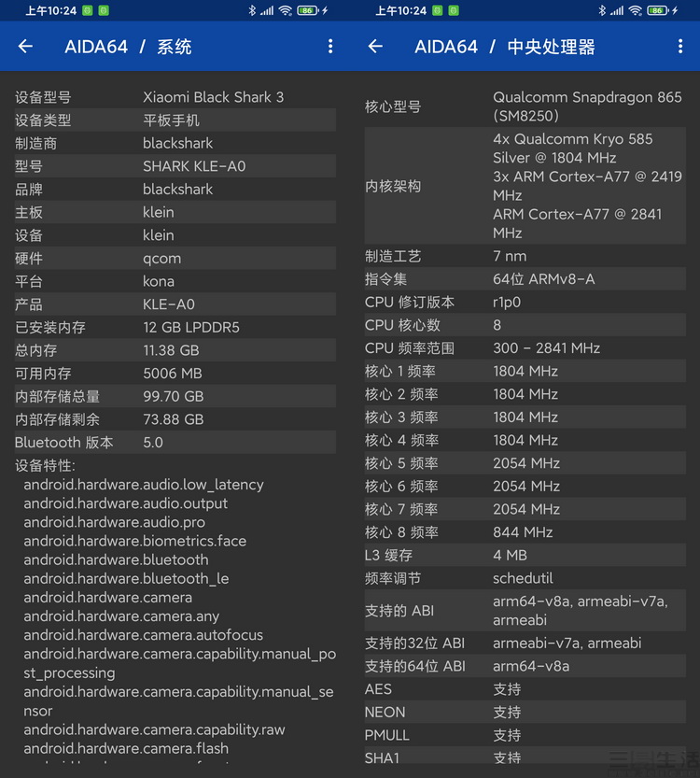Tap android.hardware.biometrics.face feature line
Screen dimensions: 700x778
tap(134, 541)
